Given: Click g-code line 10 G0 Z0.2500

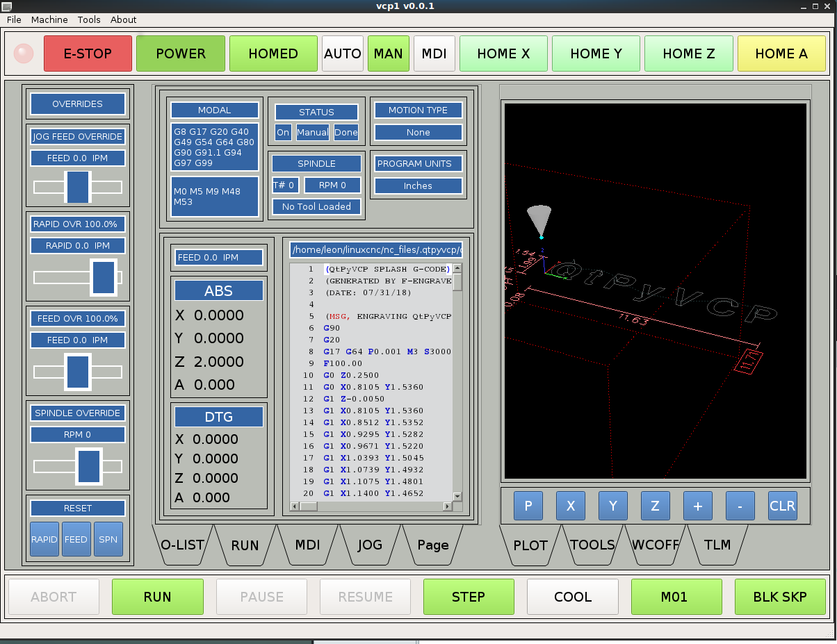Looking at the screenshot, I should pos(352,375).
